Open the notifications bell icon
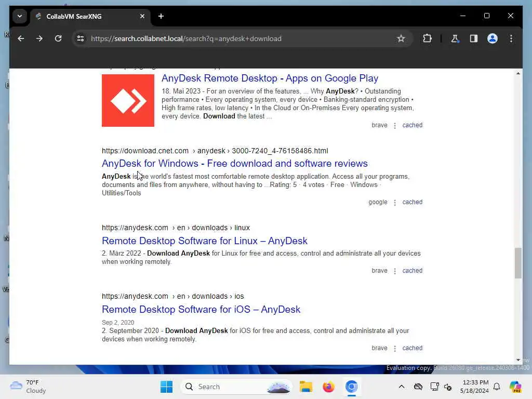532x399 pixels. [x=497, y=387]
